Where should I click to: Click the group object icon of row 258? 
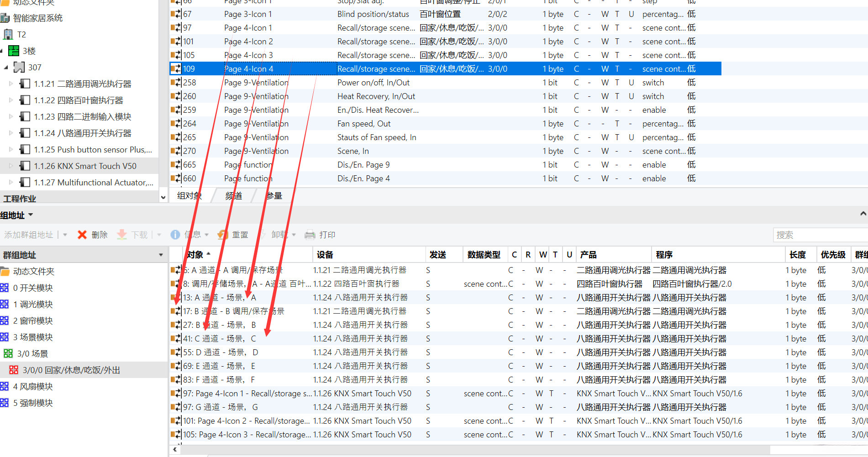coord(176,83)
